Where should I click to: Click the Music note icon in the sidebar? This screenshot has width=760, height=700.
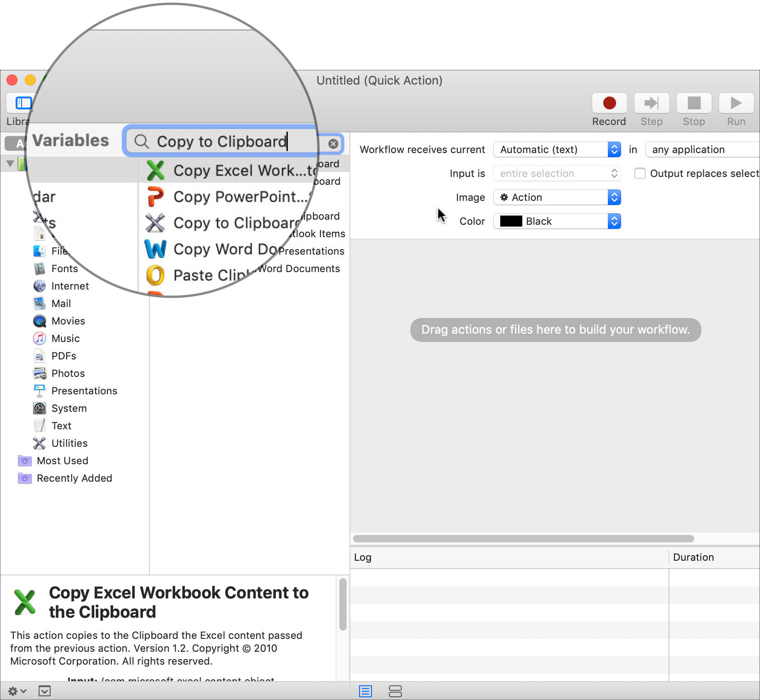coord(40,338)
